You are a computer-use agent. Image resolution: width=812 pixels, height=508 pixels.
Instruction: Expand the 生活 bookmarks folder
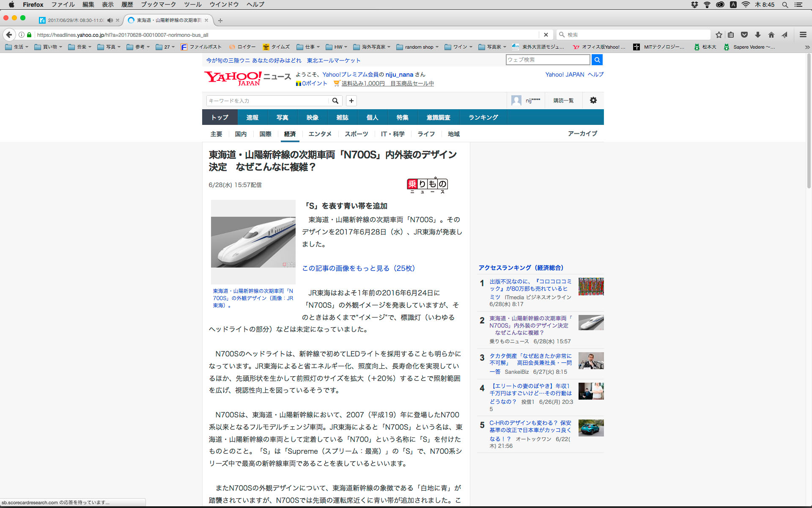[17, 47]
